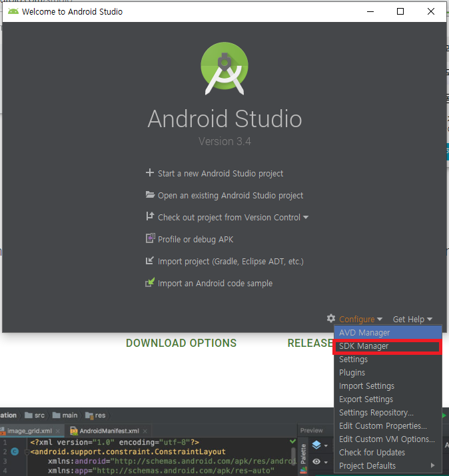
Task: Click the green checkmark inspection icon
Action: (x=292, y=441)
